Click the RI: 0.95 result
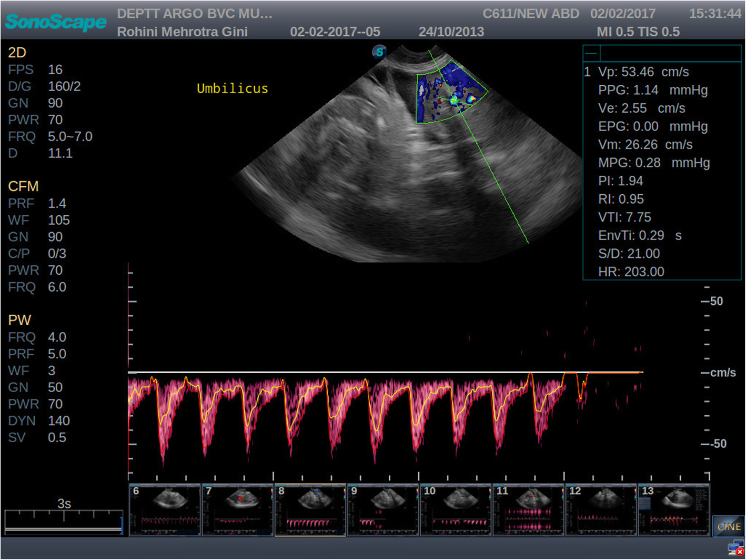Screen dimensions: 746x560 pos(621,199)
